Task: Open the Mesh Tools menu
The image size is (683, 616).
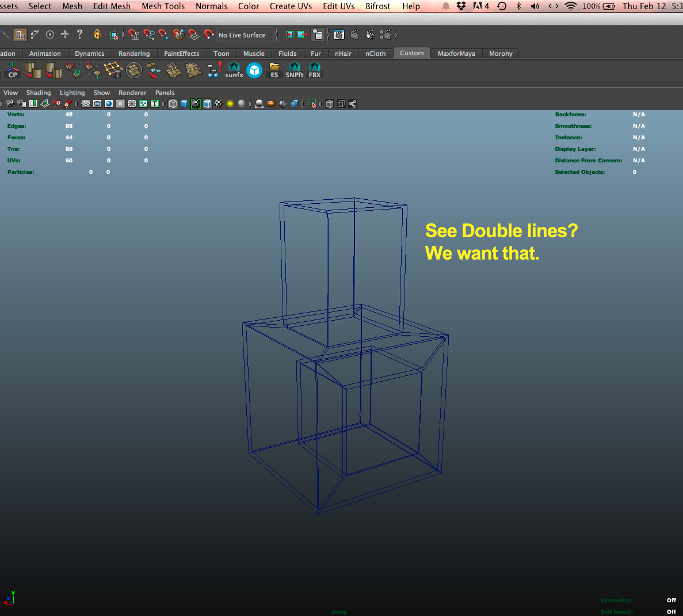Action: pyautogui.click(x=163, y=6)
